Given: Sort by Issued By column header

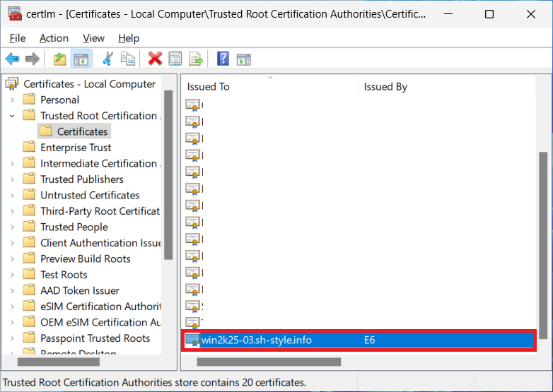Looking at the screenshot, I should [447, 87].
